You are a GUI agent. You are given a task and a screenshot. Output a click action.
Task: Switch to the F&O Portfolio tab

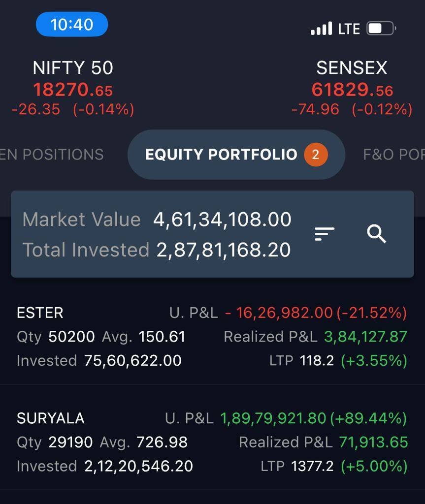(393, 155)
